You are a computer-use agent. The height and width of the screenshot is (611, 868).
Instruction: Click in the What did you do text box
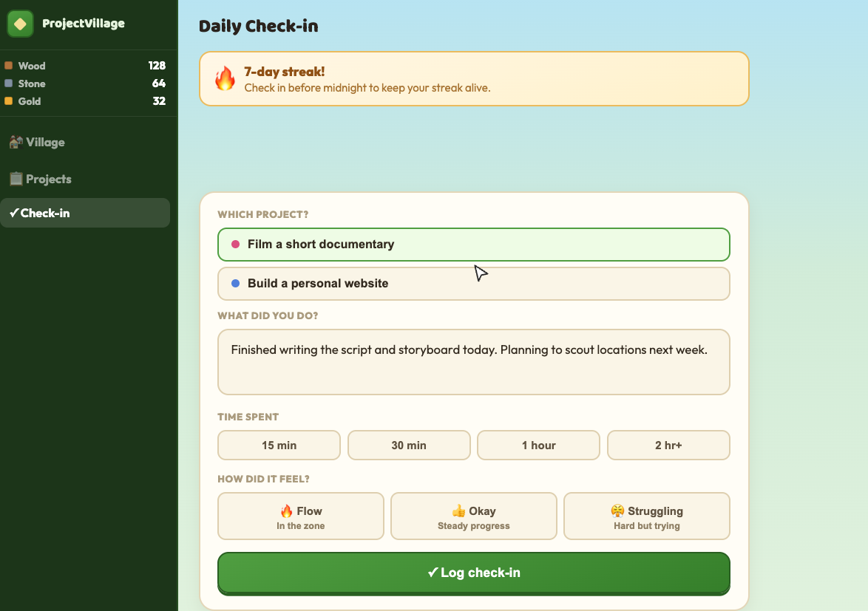[x=474, y=362]
